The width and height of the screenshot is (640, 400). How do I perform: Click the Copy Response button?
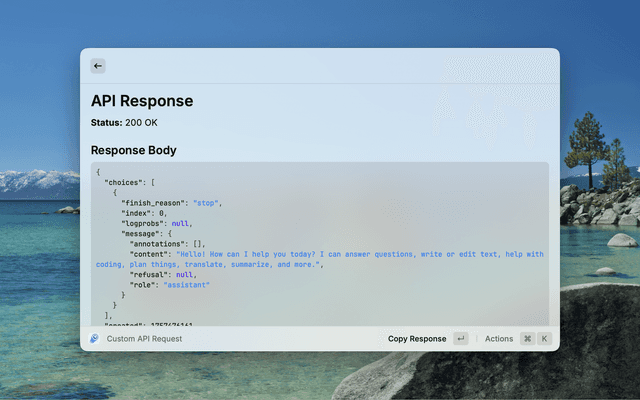click(417, 339)
